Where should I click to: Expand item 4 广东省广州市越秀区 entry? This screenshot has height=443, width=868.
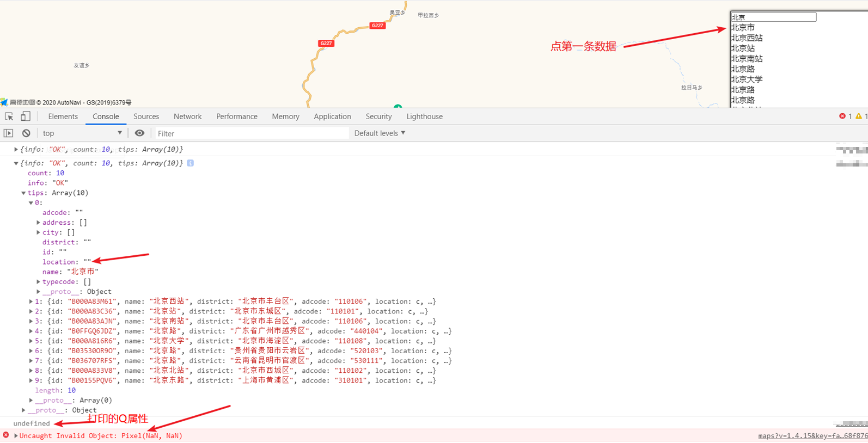(x=31, y=331)
